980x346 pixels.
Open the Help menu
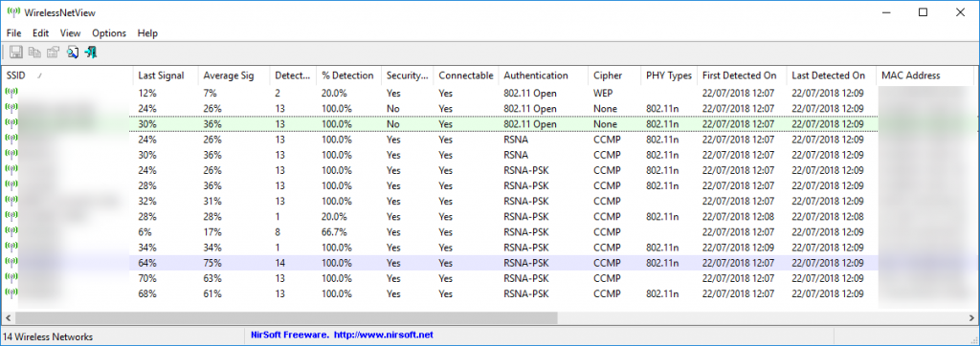tap(147, 33)
